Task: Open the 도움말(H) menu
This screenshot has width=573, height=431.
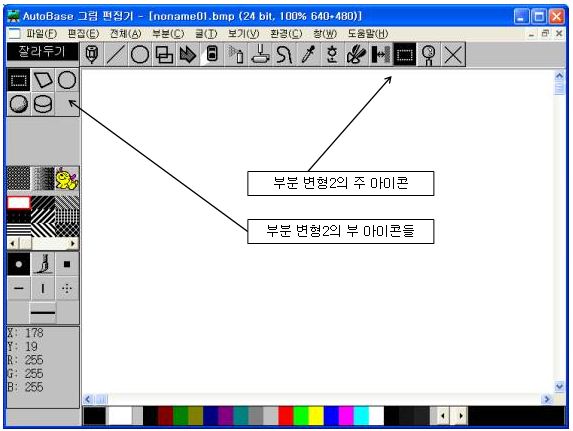Action: tap(368, 34)
